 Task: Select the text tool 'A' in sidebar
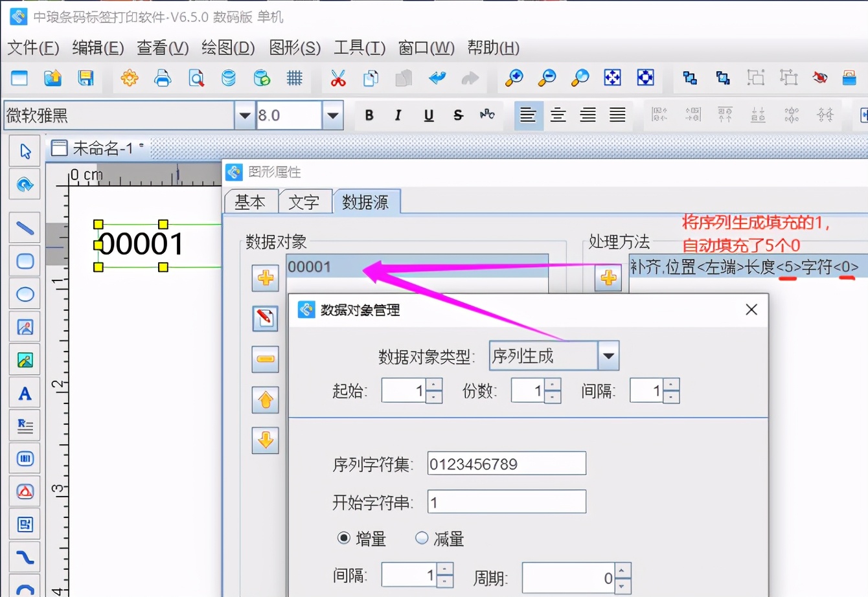click(25, 393)
